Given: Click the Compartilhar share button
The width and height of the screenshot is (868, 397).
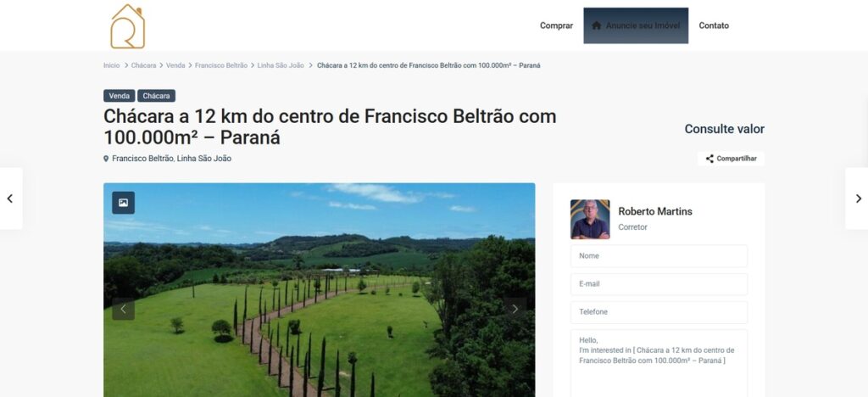Looking at the screenshot, I should 731,159.
